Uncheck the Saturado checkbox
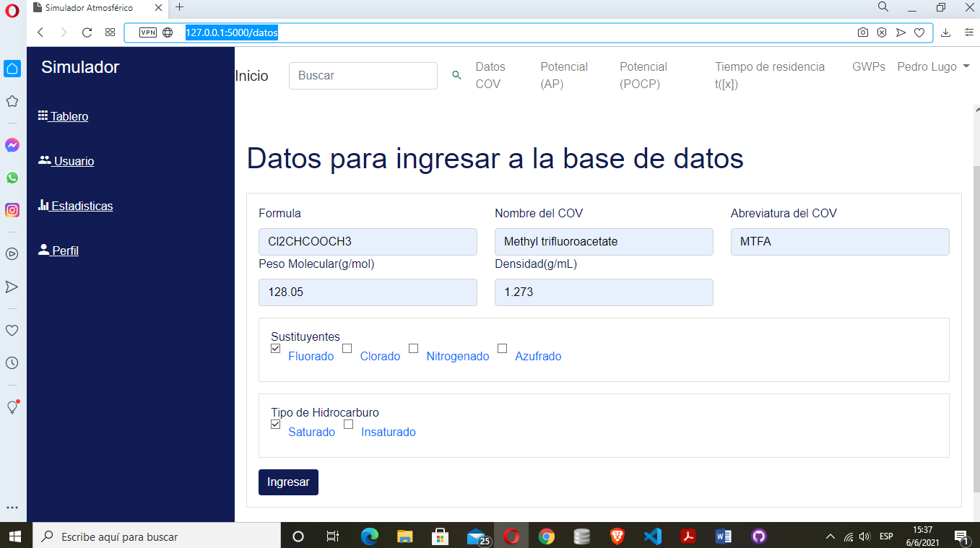This screenshot has height=548, width=980. click(x=276, y=425)
